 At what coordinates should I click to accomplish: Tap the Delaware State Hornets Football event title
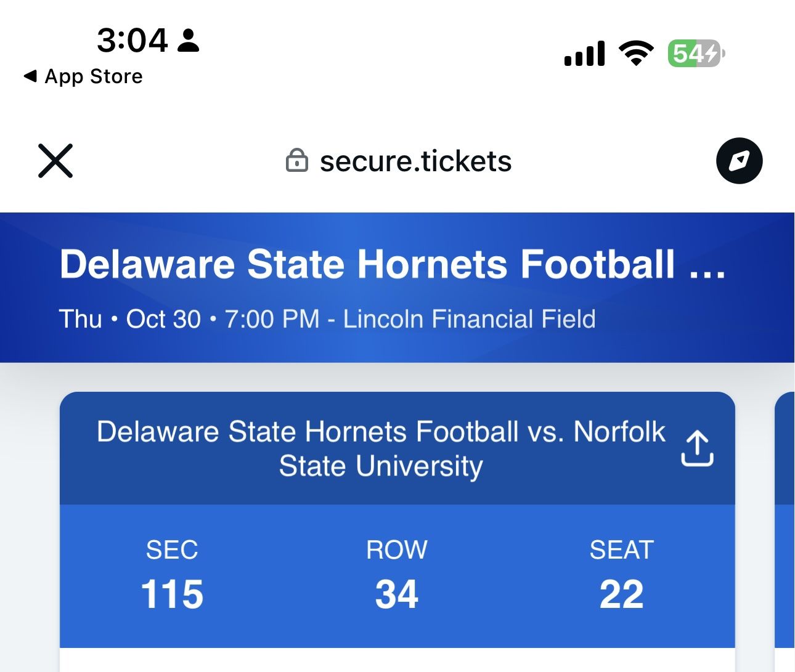click(393, 264)
